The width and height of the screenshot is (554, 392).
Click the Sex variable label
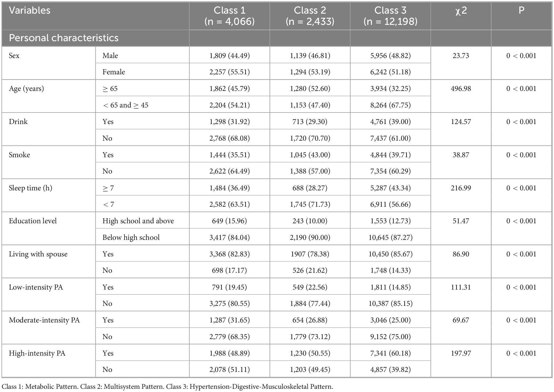(14, 56)
